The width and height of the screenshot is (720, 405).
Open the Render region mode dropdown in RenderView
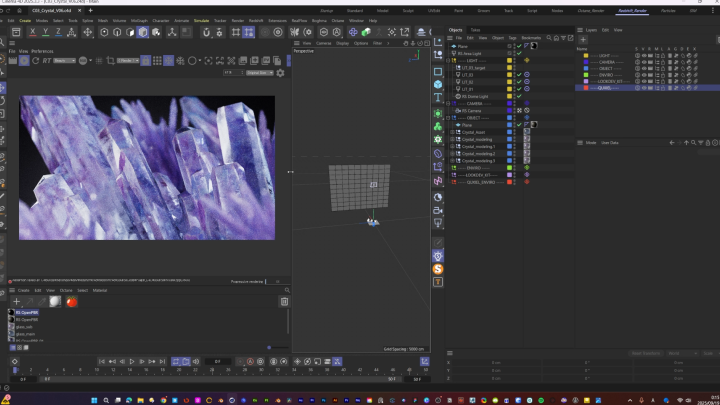128,61
